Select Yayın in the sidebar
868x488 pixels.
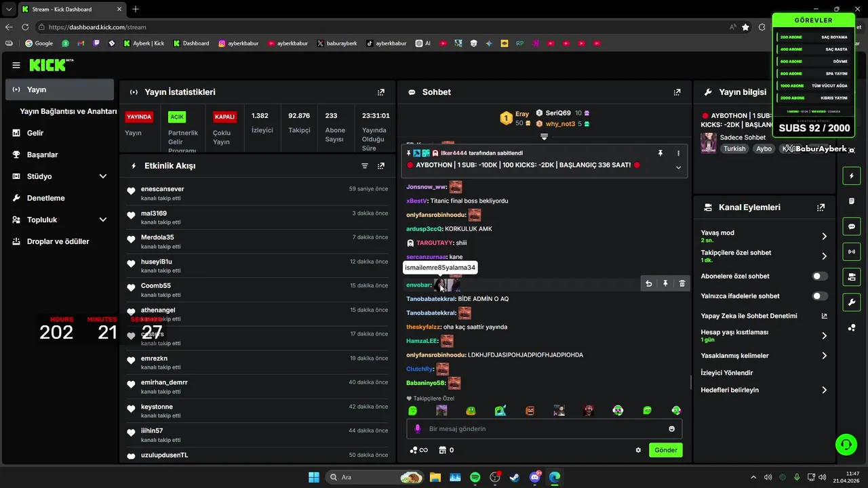60,89
